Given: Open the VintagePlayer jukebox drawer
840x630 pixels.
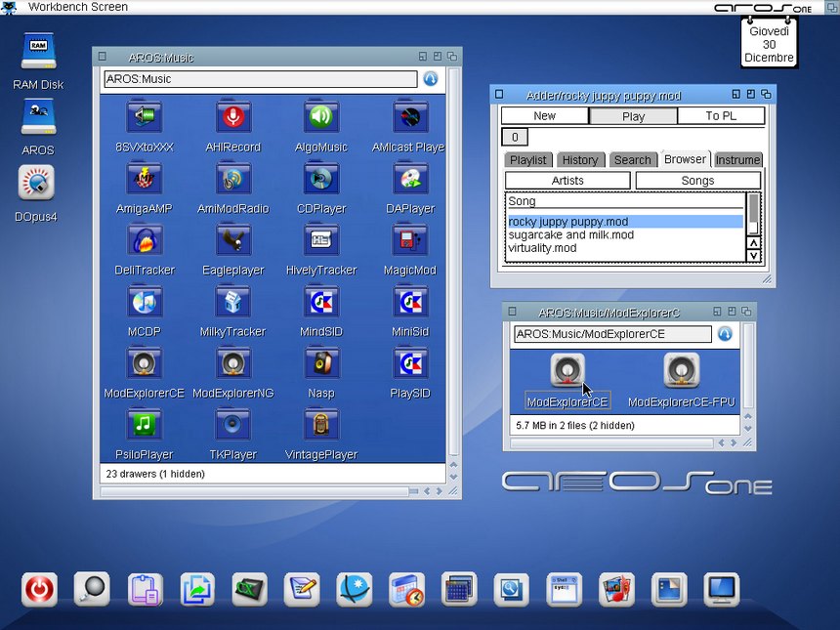Looking at the screenshot, I should click(x=321, y=424).
